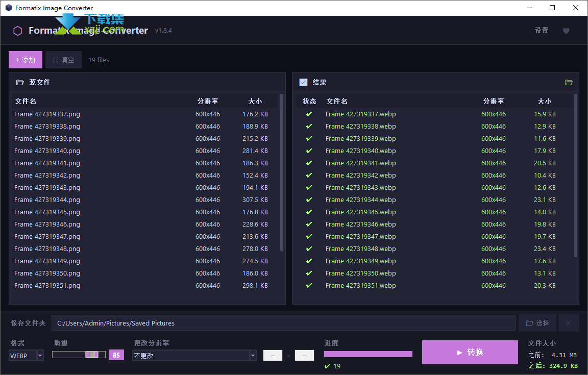The height and width of the screenshot is (375, 588).
Task: Select result Frame 427319343.webp
Action: coord(434,188)
